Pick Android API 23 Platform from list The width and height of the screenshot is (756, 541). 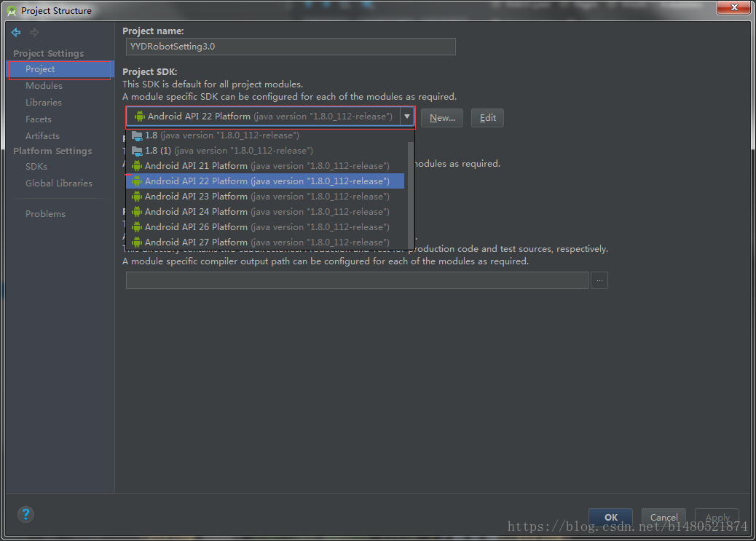pos(264,197)
